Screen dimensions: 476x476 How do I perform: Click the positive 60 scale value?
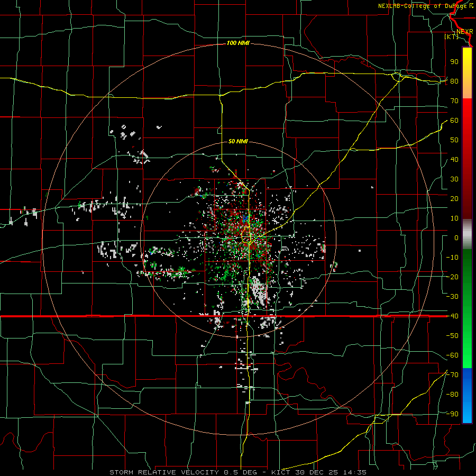pyautogui.click(x=454, y=121)
